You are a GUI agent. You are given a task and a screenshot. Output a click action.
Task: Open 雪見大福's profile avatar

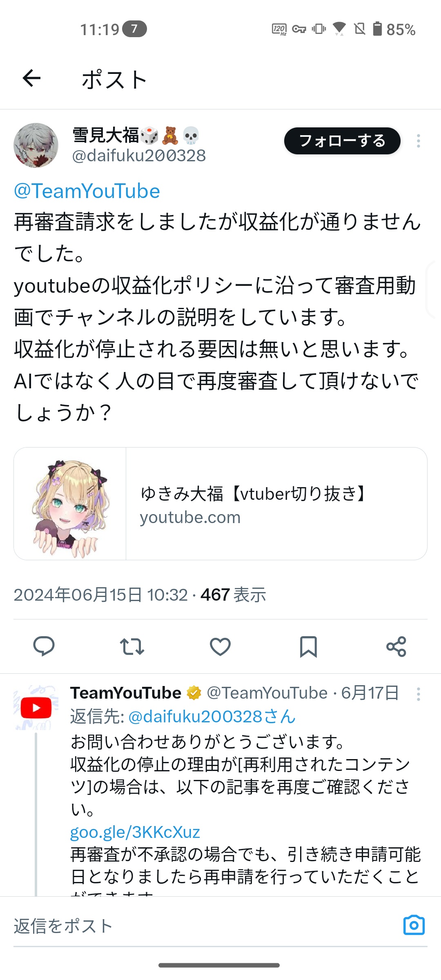pyautogui.click(x=36, y=145)
